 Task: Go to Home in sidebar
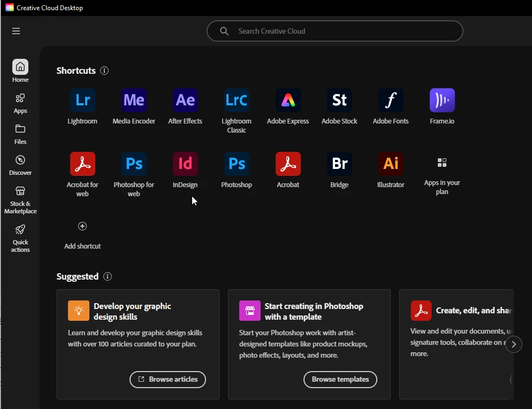click(x=20, y=71)
